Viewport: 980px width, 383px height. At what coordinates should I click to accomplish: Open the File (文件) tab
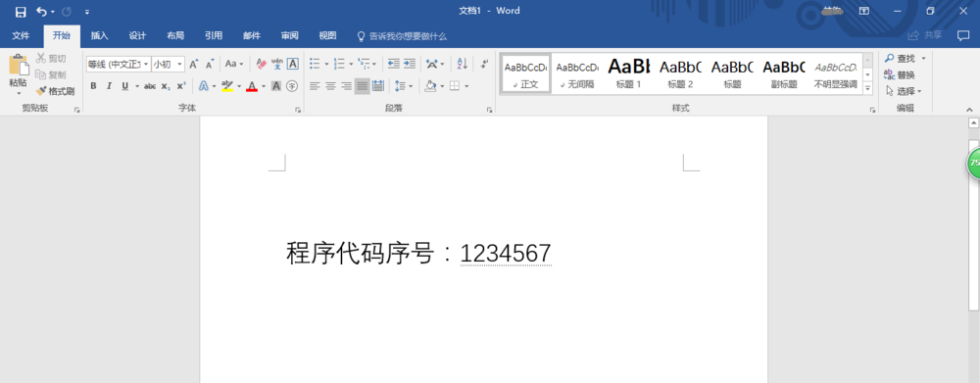pyautogui.click(x=22, y=35)
